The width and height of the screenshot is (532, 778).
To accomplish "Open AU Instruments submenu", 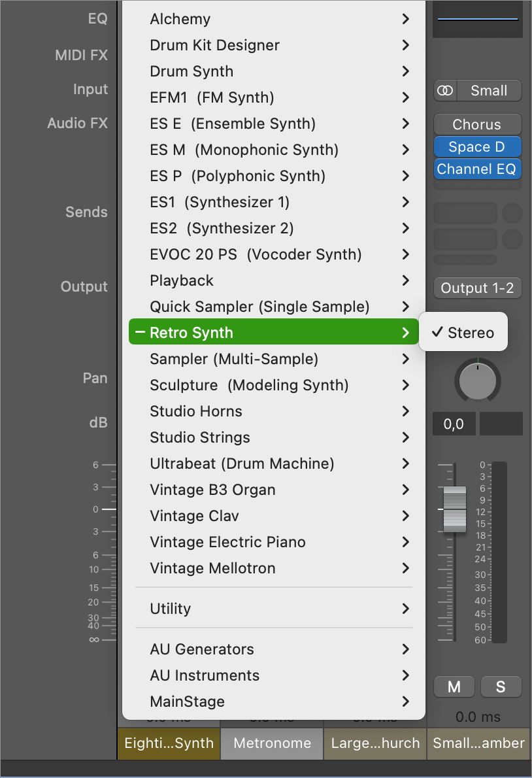I will (274, 675).
